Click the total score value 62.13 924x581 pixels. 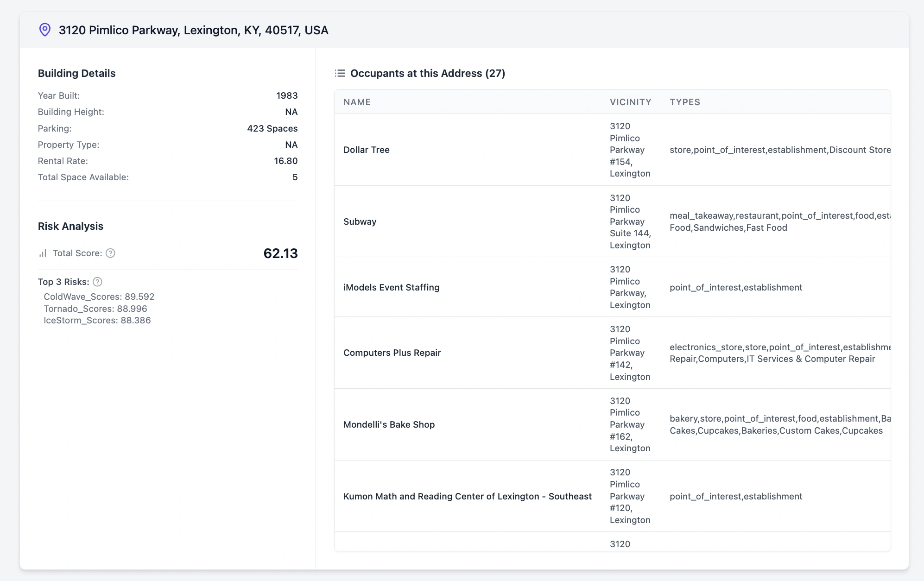(x=281, y=253)
